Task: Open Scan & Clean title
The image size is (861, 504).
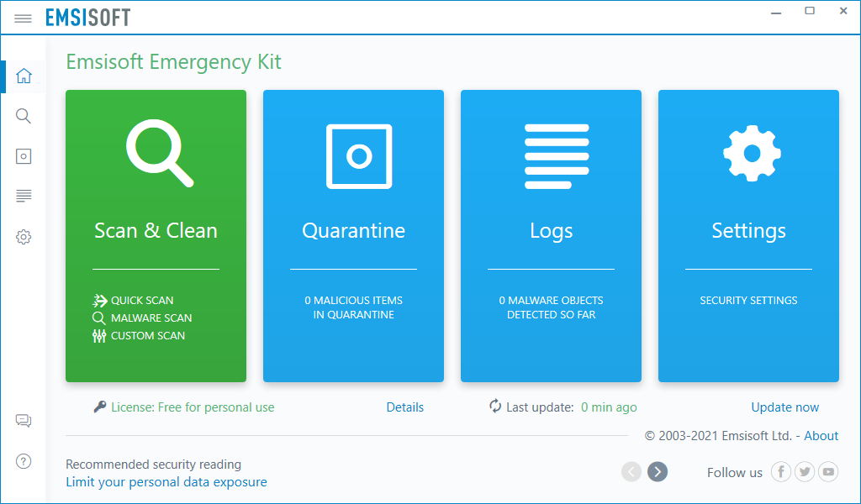Action: [156, 230]
